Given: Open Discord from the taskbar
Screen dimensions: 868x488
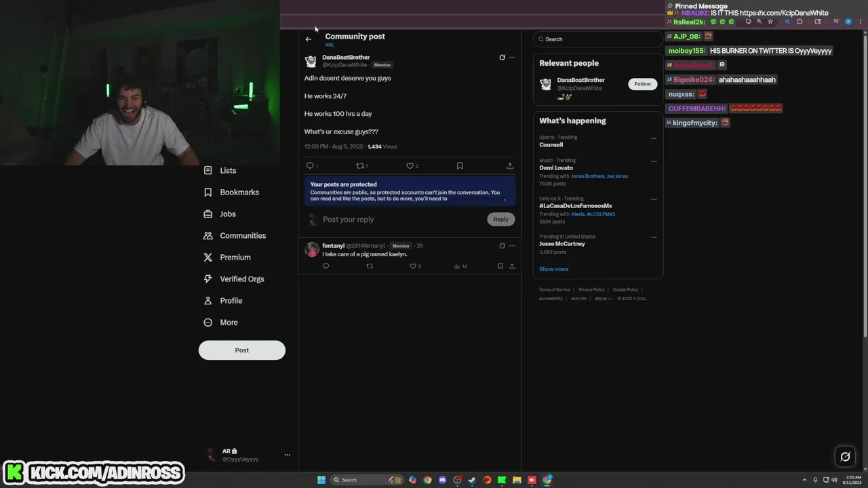Looking at the screenshot, I should point(442,480).
